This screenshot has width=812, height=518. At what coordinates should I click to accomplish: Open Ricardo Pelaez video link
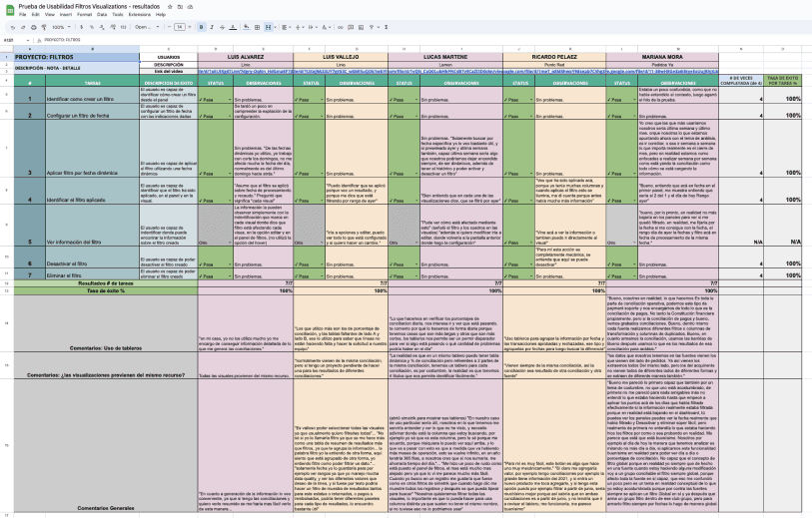(x=554, y=72)
